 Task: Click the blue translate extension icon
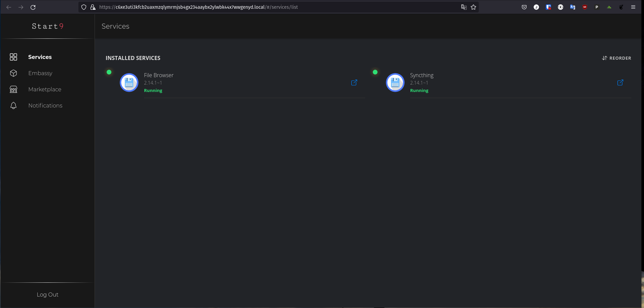point(573,7)
